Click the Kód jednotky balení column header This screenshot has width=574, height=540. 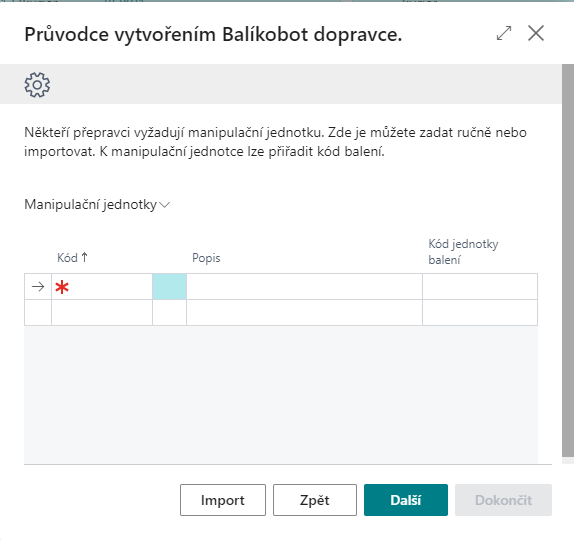tap(463, 252)
